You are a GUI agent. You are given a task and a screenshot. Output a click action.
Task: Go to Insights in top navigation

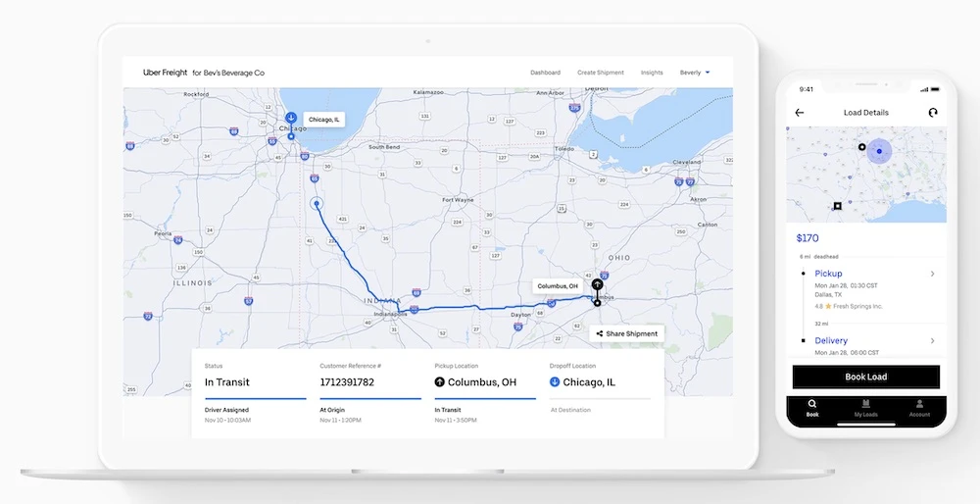[652, 73]
